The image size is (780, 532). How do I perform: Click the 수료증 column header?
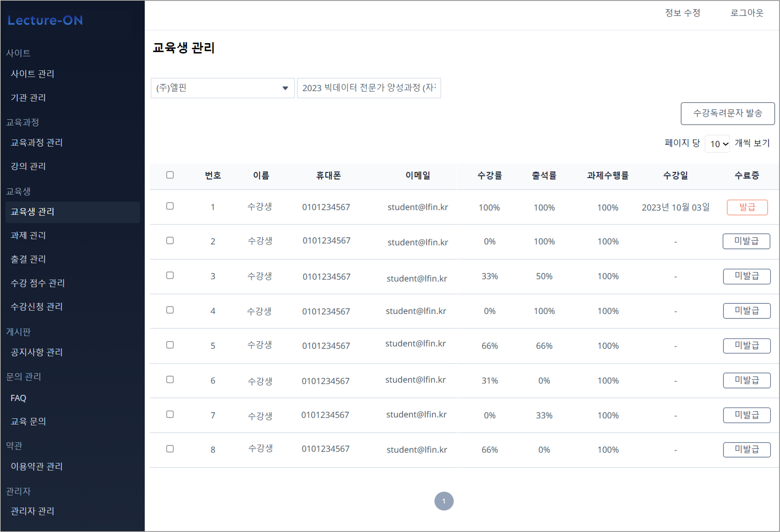(x=747, y=175)
